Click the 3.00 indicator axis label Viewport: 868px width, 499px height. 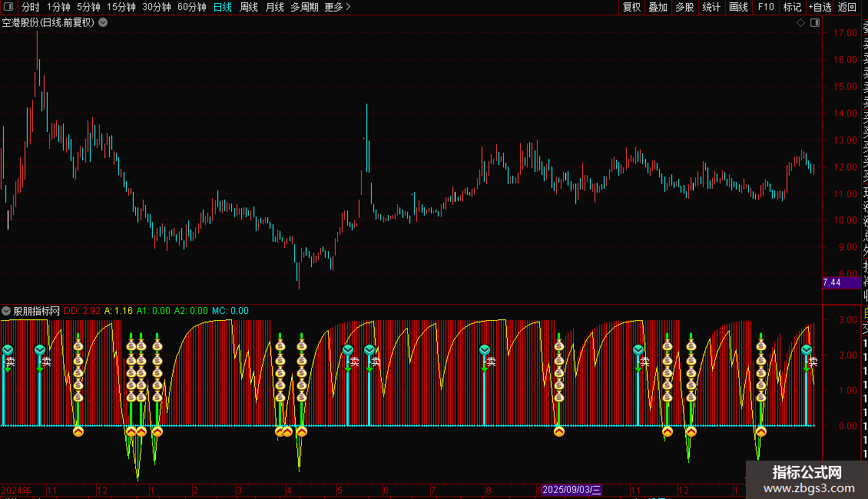coord(848,320)
